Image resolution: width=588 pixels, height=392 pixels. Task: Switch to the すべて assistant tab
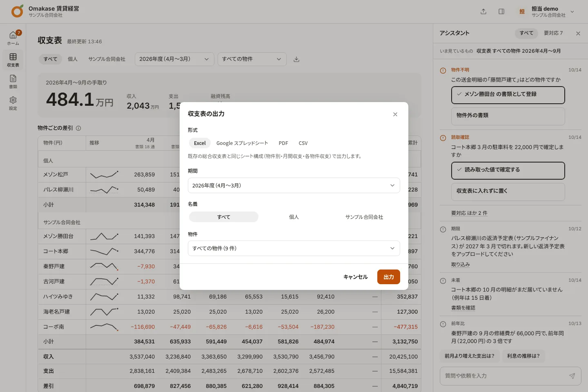(x=526, y=33)
